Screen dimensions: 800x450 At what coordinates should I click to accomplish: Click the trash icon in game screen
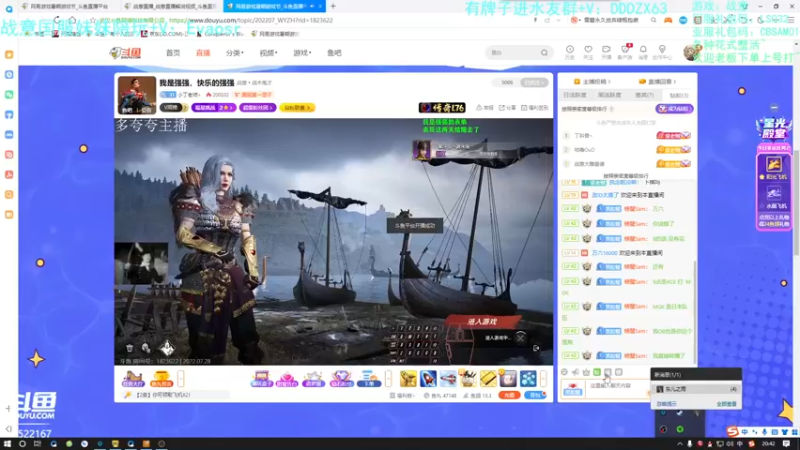pos(130,348)
